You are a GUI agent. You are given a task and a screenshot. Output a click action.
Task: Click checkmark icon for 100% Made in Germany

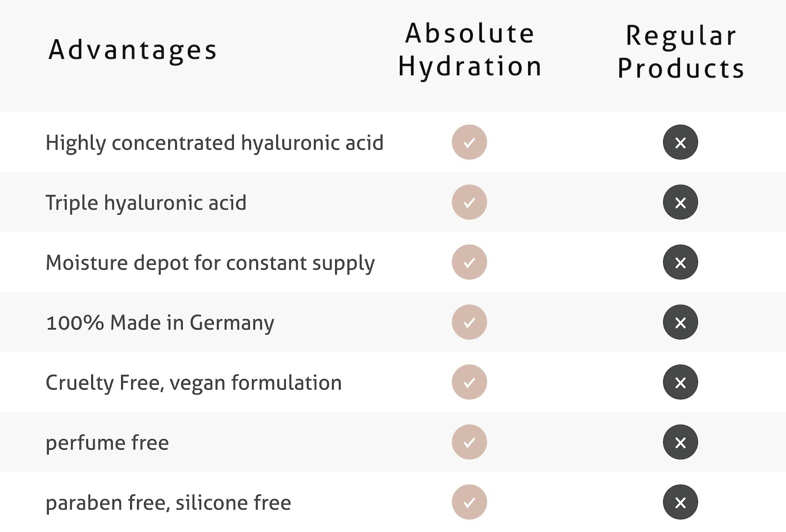coord(469,322)
